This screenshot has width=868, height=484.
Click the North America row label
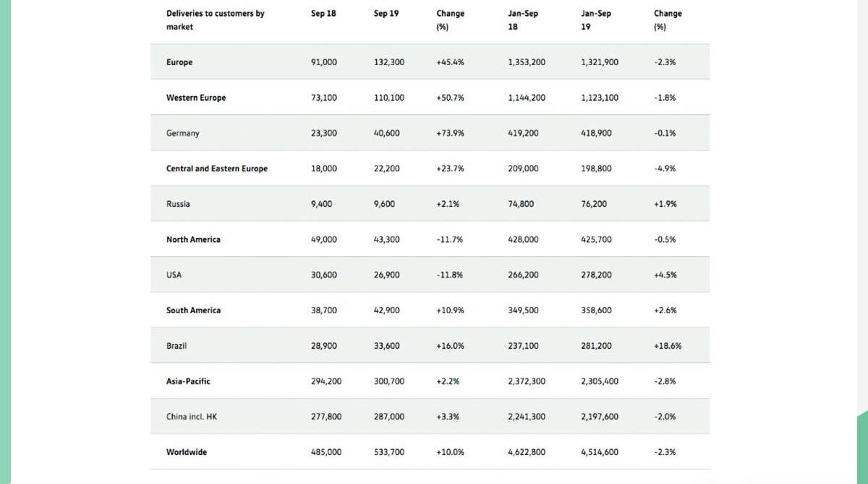pos(193,239)
